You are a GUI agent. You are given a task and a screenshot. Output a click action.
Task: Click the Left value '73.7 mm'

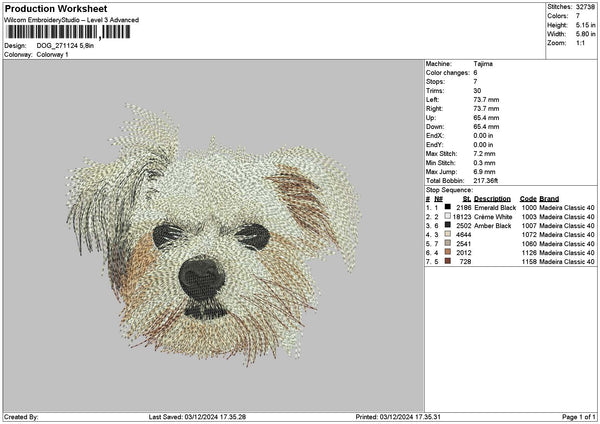tap(486, 100)
